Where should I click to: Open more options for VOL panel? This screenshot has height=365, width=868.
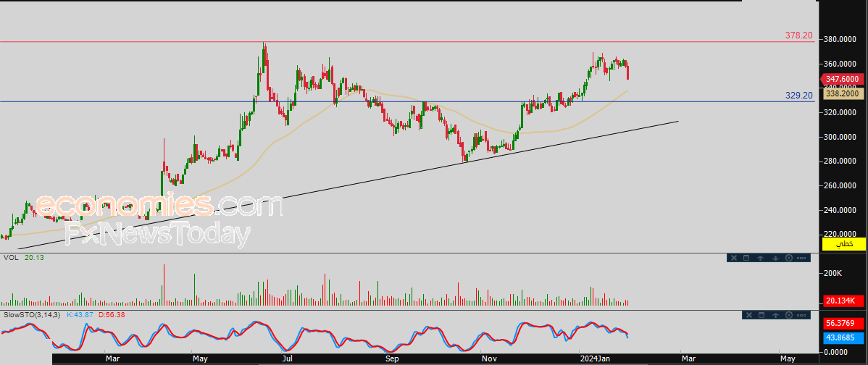pos(801,259)
